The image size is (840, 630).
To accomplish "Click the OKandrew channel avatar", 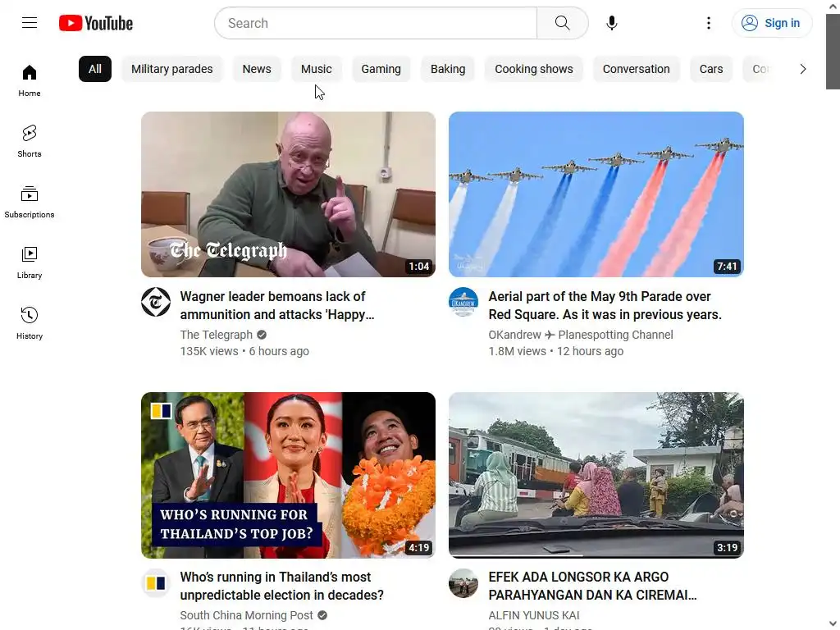I will tap(463, 302).
